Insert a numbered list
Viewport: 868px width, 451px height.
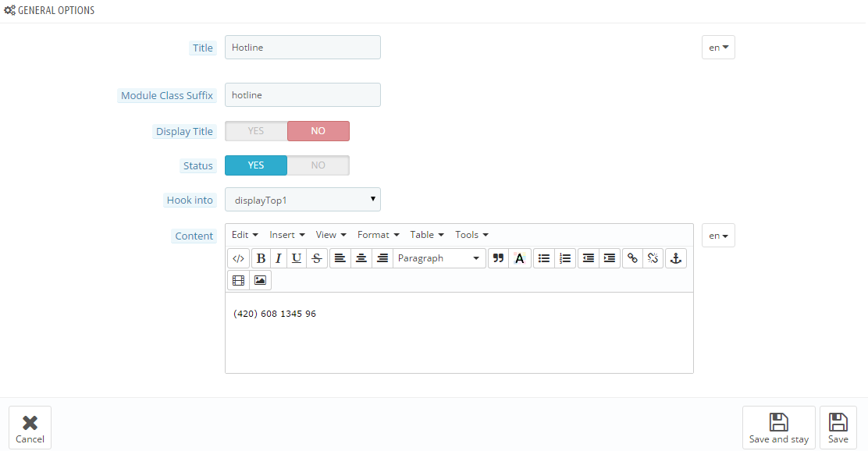coord(564,258)
